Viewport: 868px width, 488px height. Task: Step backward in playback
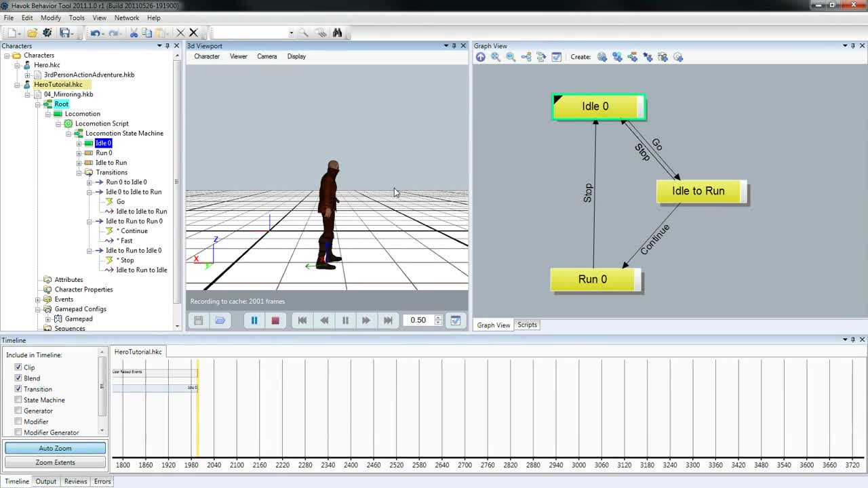coord(324,321)
